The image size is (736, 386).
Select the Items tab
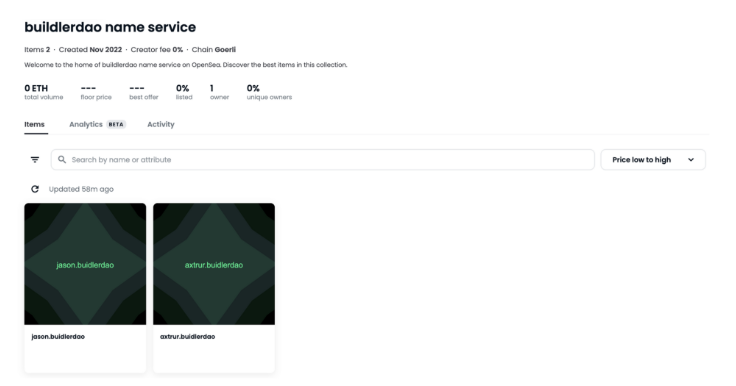coord(34,124)
